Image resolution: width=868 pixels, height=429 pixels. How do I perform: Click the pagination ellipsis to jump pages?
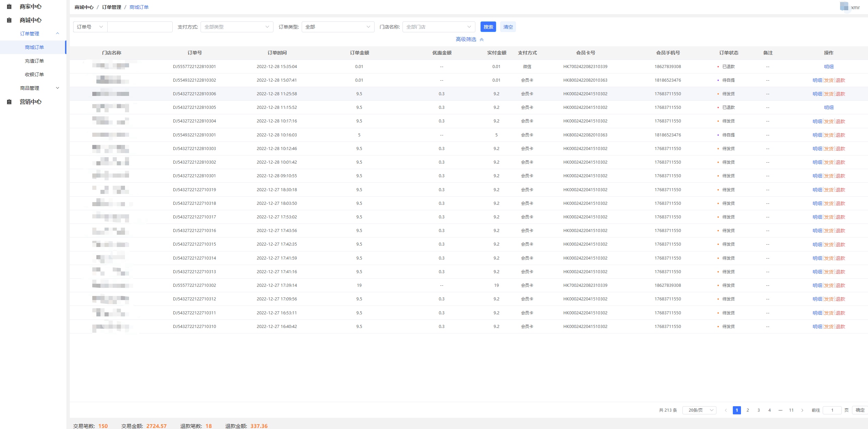(x=780, y=410)
